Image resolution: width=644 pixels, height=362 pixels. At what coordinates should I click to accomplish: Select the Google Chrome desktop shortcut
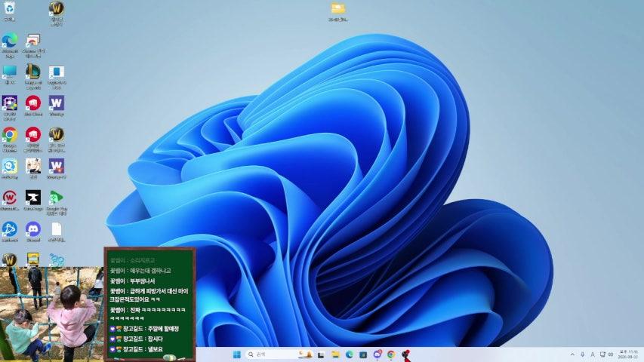coord(9,135)
